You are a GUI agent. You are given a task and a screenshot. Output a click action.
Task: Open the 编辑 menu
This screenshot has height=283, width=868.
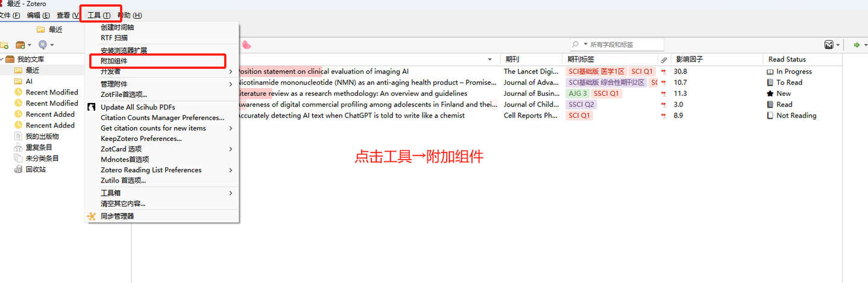[39, 15]
